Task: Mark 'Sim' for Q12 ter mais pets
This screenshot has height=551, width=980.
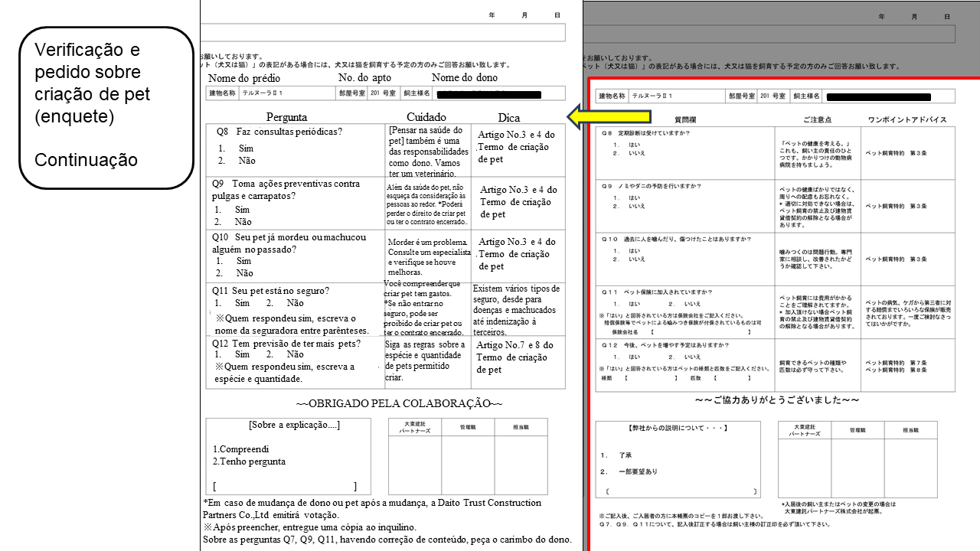Action: point(242,354)
